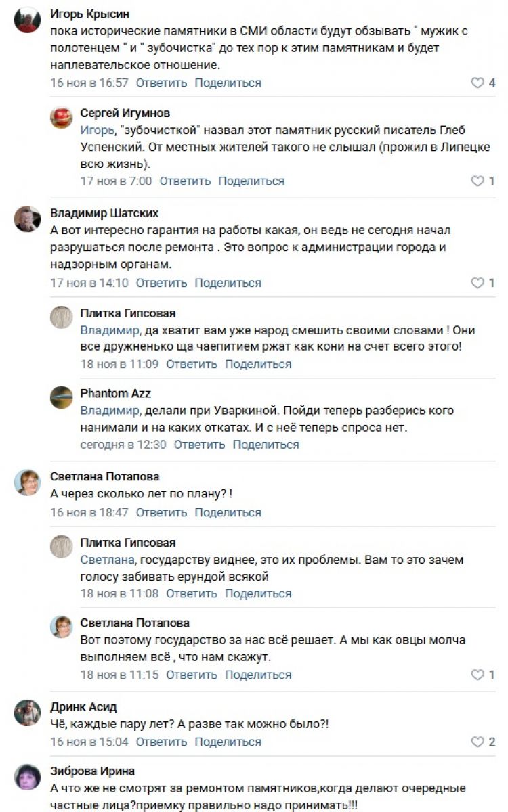Reply to Светлана Потапова's question about плану
Screen dimensions: 508x812
(161, 512)
